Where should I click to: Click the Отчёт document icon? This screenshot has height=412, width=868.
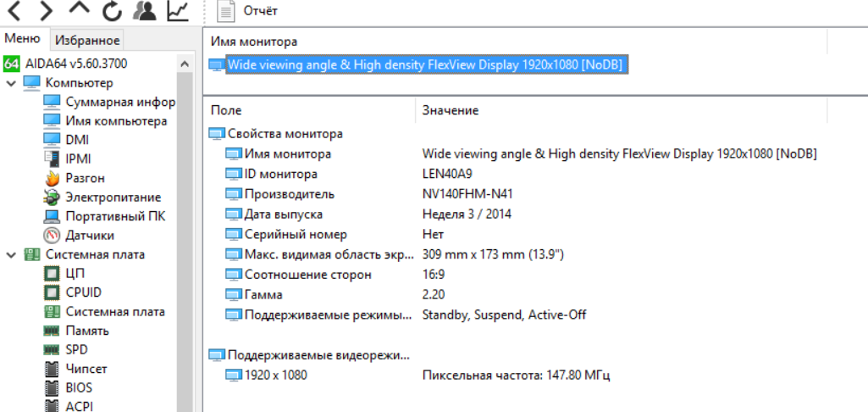[x=226, y=11]
